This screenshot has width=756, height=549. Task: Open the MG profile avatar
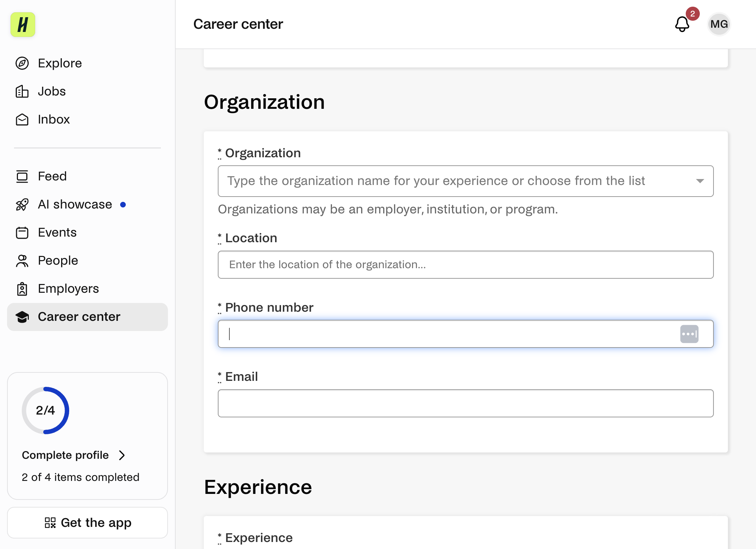[x=719, y=24]
